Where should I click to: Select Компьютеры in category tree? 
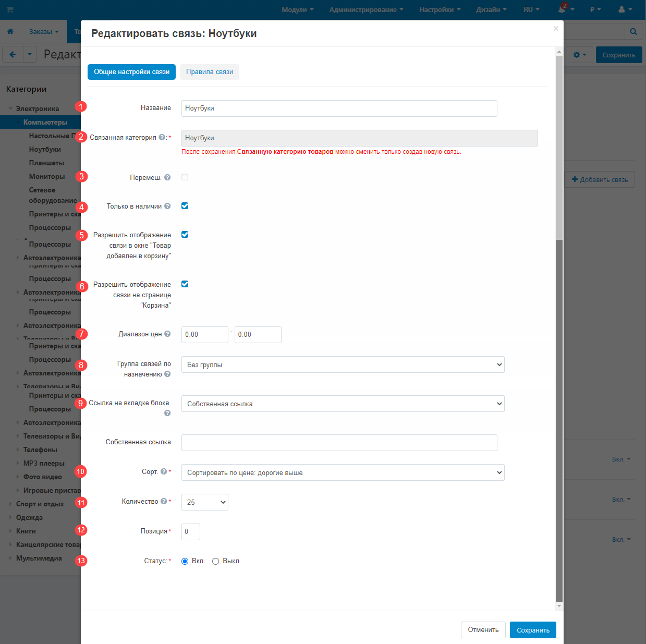pyautogui.click(x=45, y=122)
